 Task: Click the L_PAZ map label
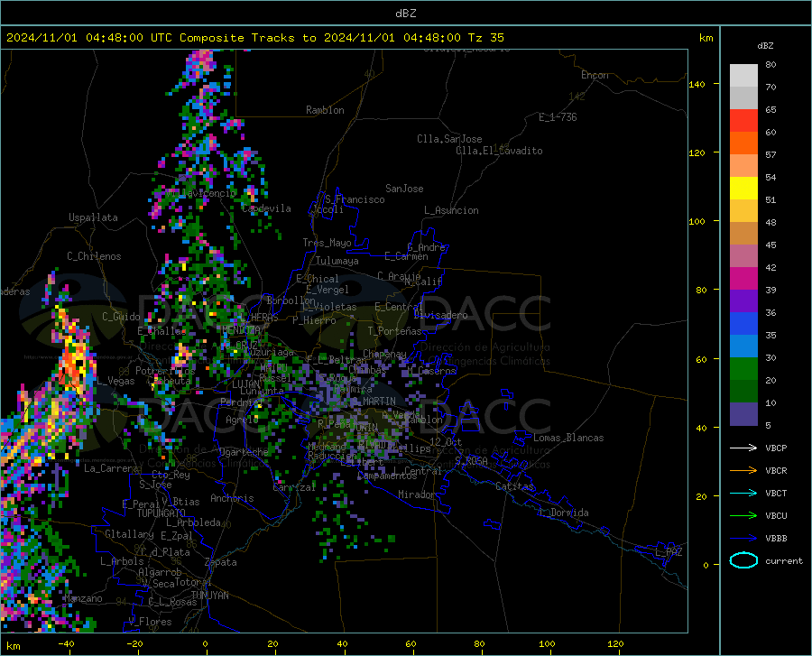669,552
